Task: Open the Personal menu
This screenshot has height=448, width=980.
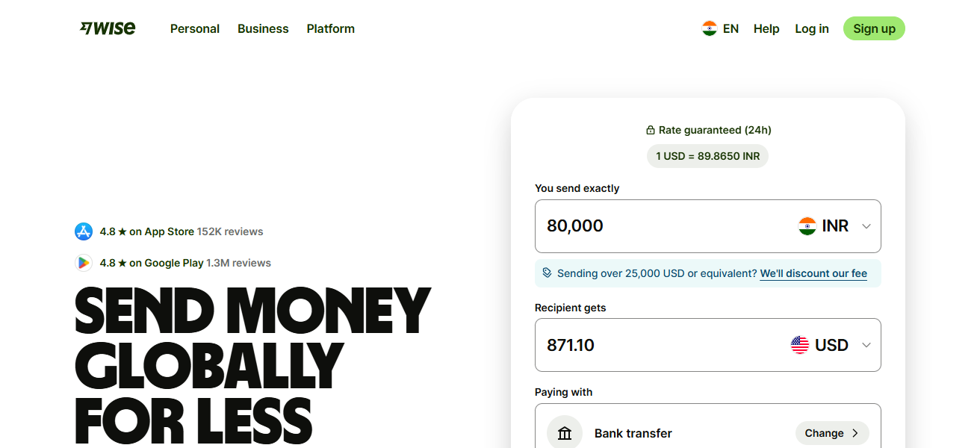Action: pos(194,28)
